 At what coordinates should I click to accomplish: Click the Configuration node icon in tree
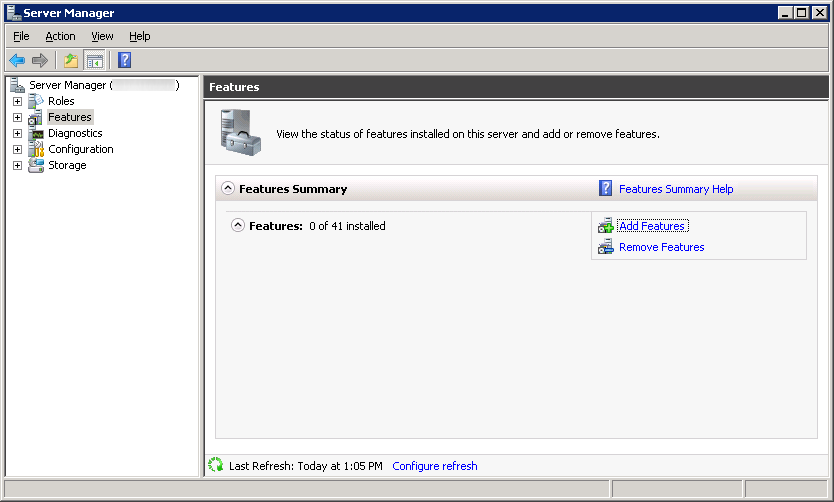(36, 149)
